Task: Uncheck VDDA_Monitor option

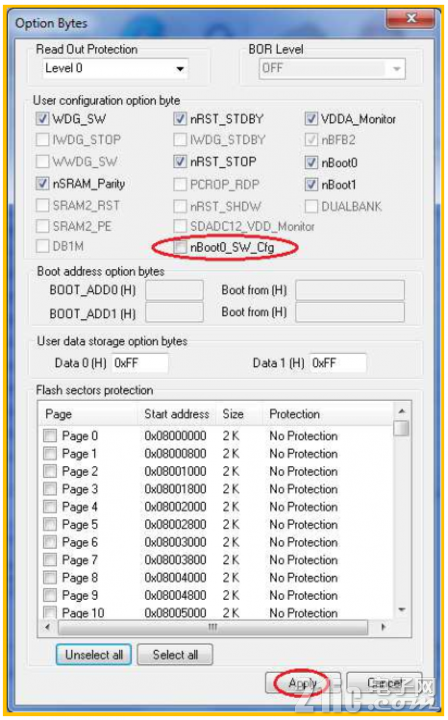Action: [x=311, y=119]
